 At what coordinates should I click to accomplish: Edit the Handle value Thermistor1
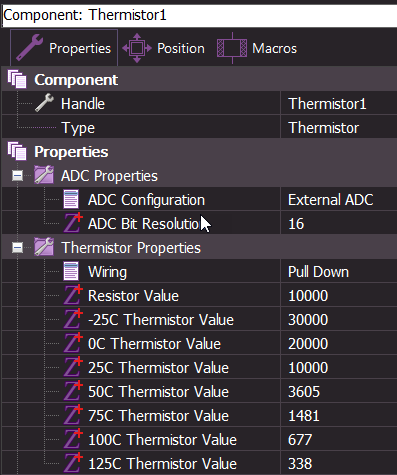339,104
